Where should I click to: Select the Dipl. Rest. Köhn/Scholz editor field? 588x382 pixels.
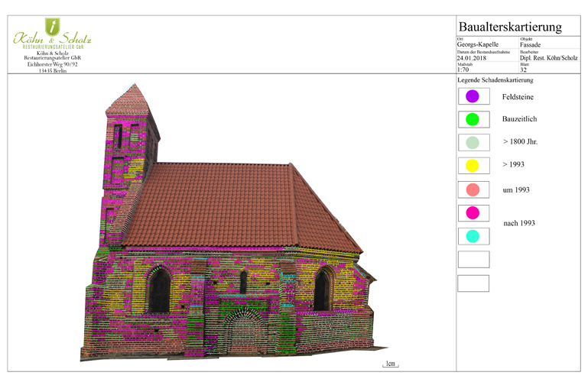pos(548,58)
